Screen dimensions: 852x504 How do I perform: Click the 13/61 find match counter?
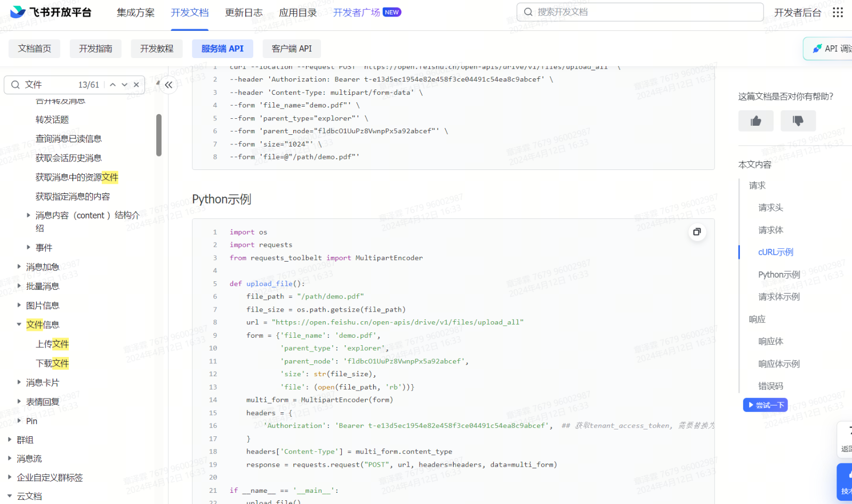click(89, 85)
